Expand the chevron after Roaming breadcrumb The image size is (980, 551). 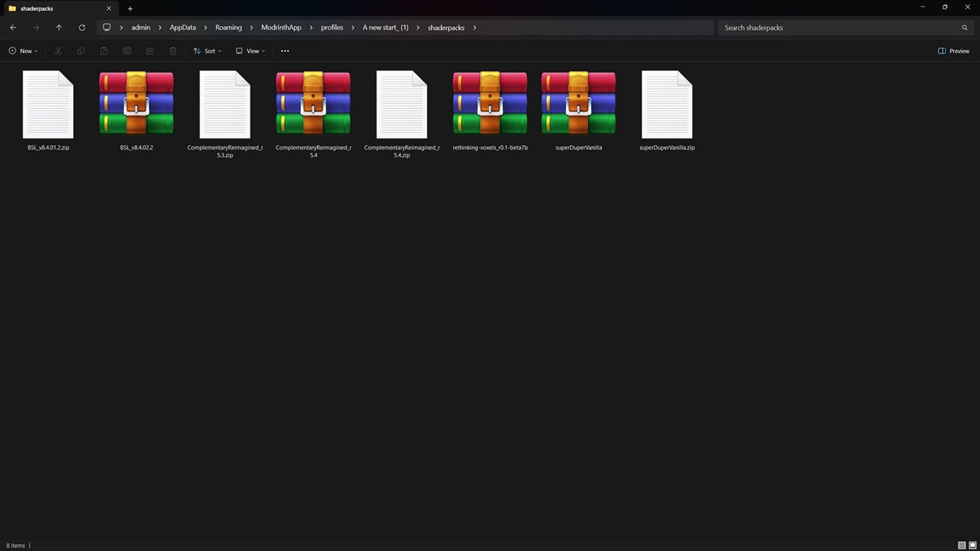tap(252, 28)
